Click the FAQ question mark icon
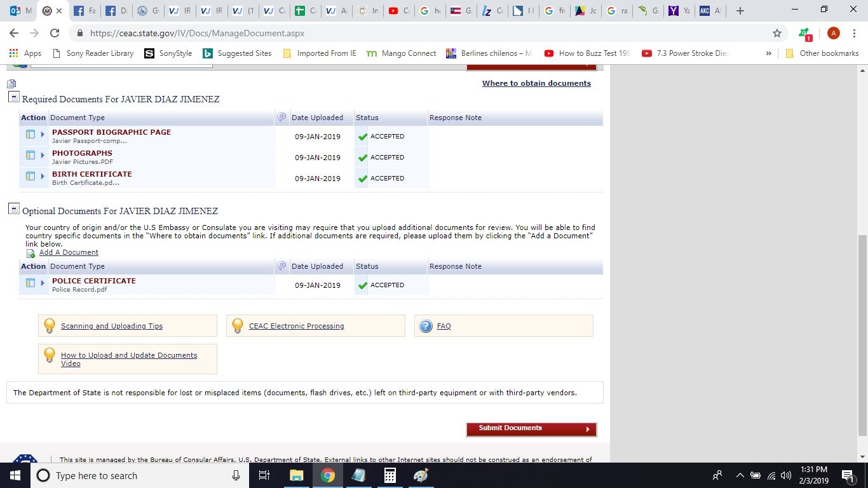Screen dimensions: 868x488 pos(426,326)
